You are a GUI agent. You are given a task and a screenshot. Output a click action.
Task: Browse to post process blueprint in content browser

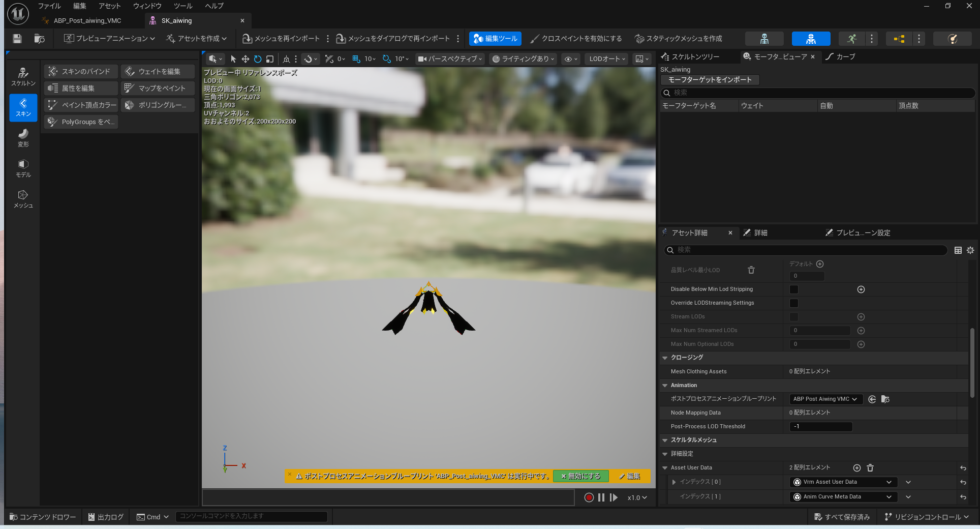(885, 399)
